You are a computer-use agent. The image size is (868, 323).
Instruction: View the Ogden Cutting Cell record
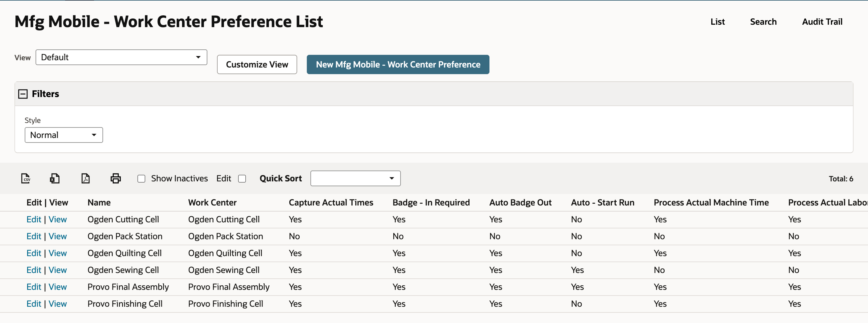tap(58, 219)
